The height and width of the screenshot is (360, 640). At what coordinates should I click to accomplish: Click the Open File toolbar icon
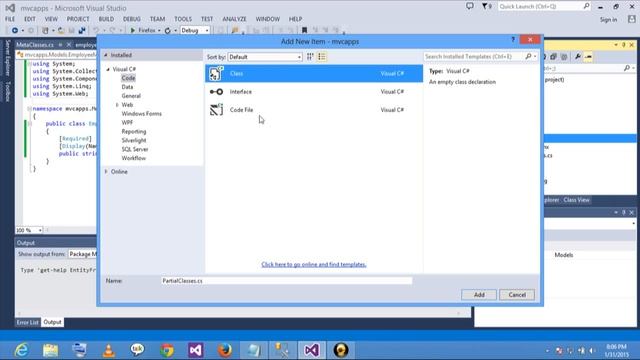(61, 30)
